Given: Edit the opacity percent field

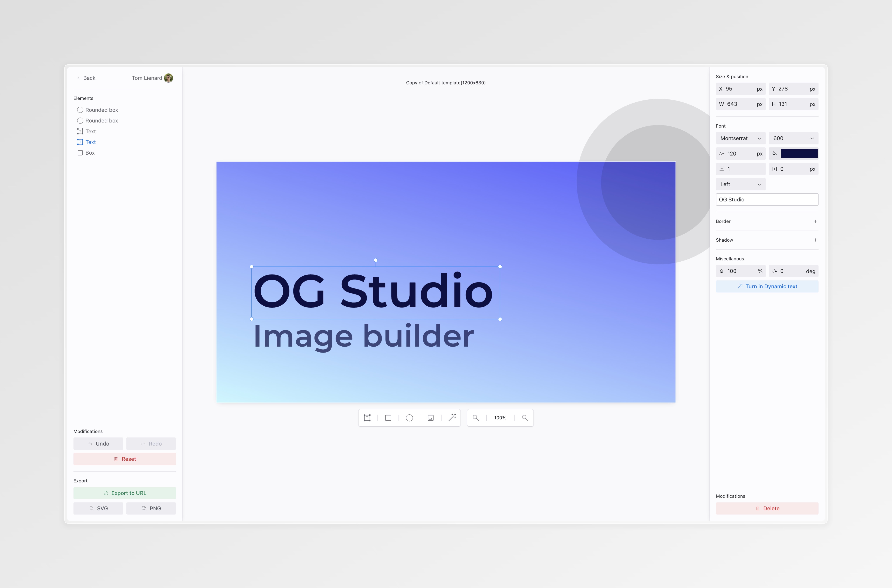Looking at the screenshot, I should (x=741, y=271).
